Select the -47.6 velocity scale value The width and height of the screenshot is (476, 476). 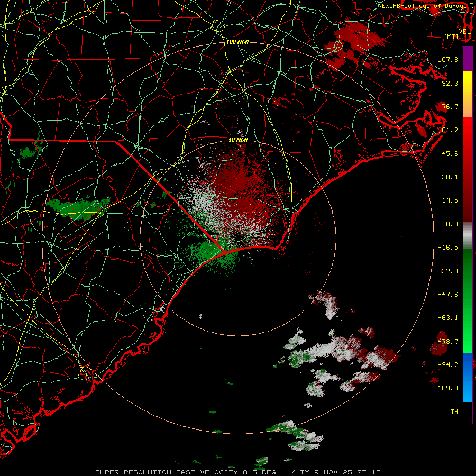coord(448,295)
